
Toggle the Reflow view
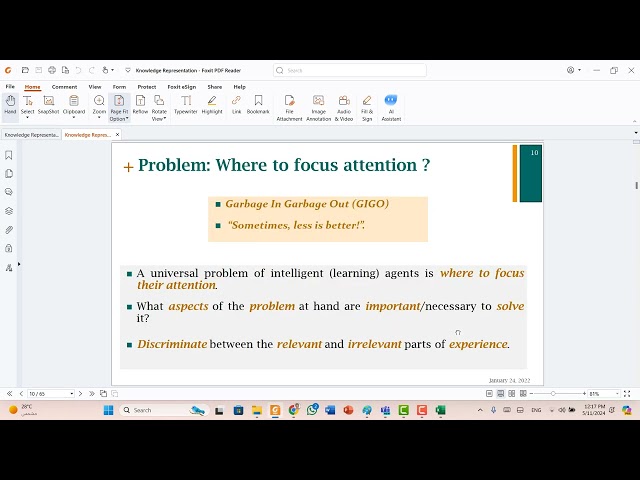point(140,105)
